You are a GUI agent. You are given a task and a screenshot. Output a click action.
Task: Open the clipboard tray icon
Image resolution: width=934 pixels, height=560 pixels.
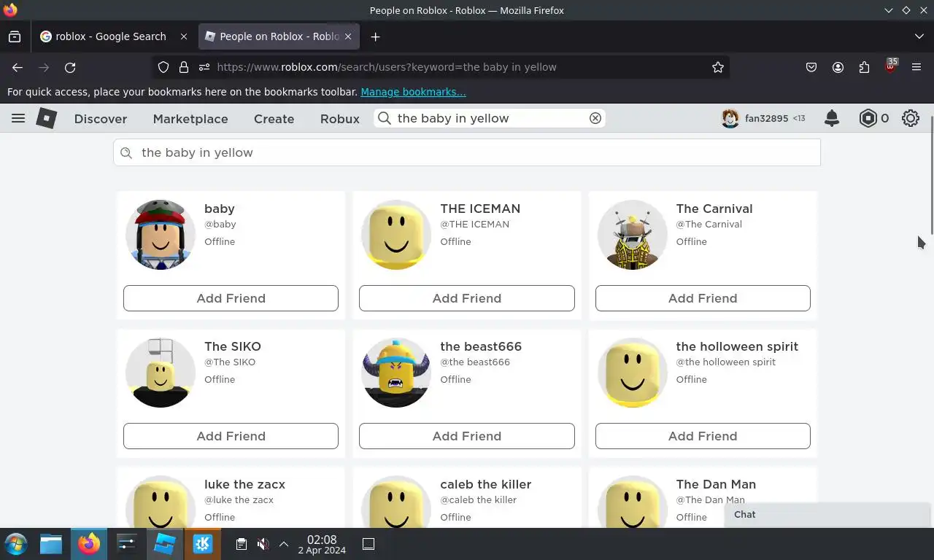242,544
